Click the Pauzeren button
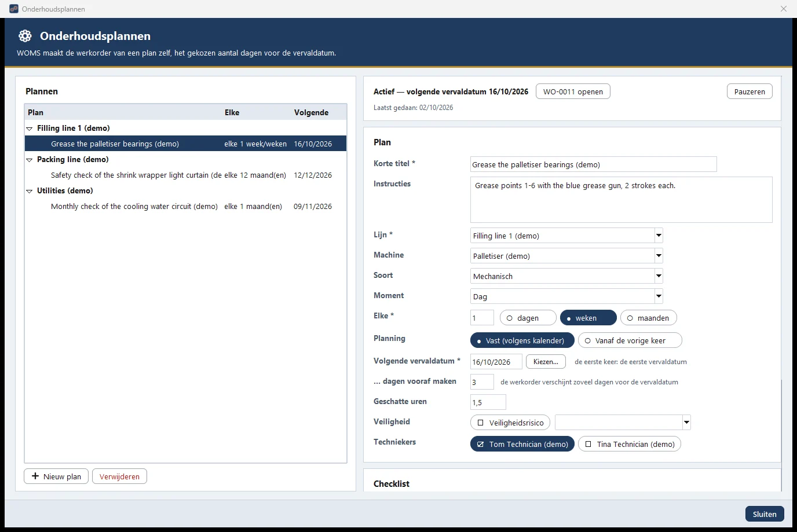The width and height of the screenshot is (797, 532). click(x=750, y=91)
